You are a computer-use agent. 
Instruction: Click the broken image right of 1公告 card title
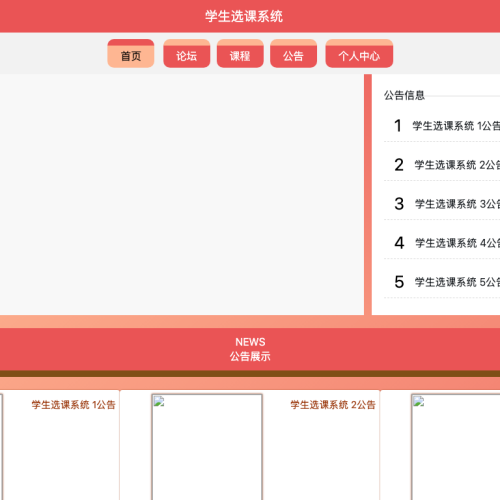(207, 447)
